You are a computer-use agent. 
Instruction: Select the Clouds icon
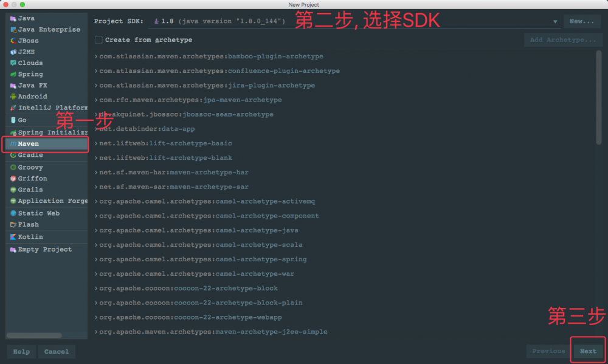coord(13,63)
